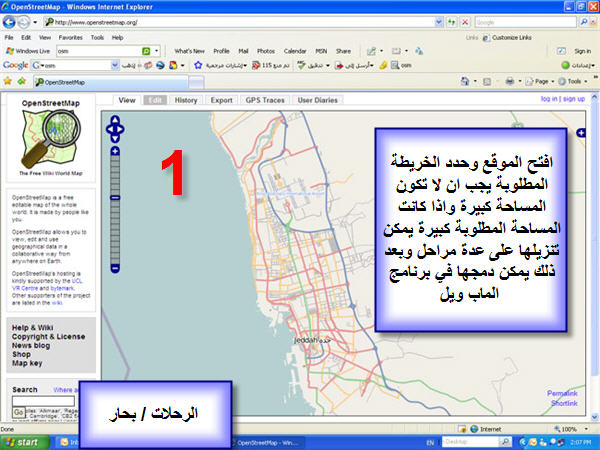Viewport: 600px width, 450px height.
Task: Click the map pan arrows control
Action: (115, 129)
